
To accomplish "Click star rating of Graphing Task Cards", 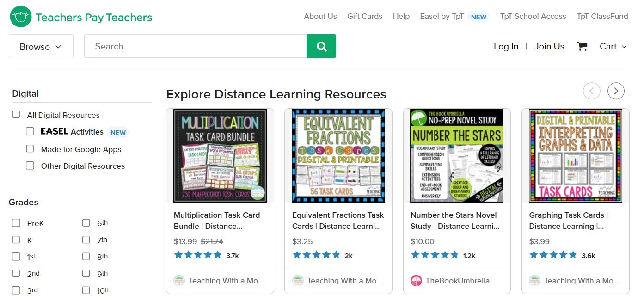I will [553, 255].
